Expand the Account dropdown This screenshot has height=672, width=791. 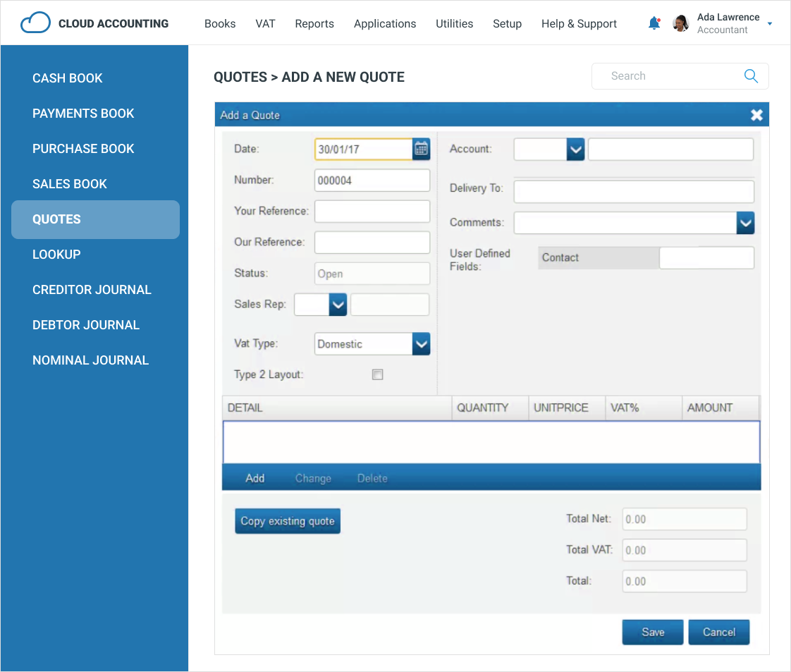[575, 149]
